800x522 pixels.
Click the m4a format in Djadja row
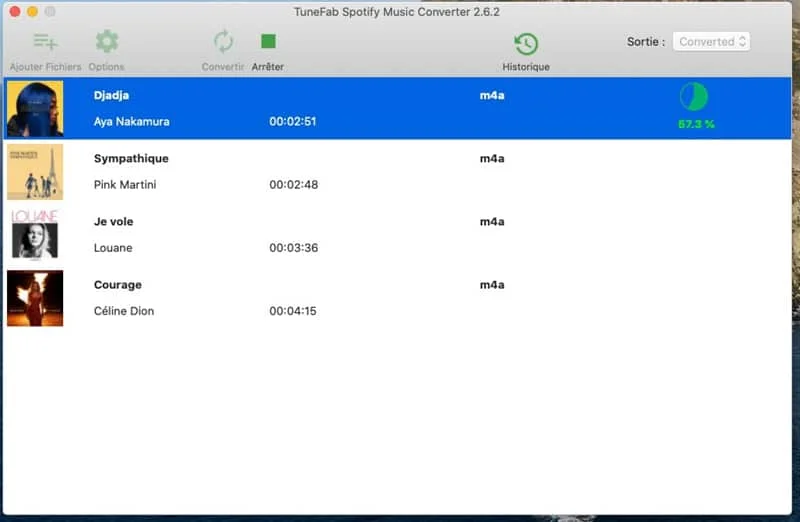(x=492, y=95)
